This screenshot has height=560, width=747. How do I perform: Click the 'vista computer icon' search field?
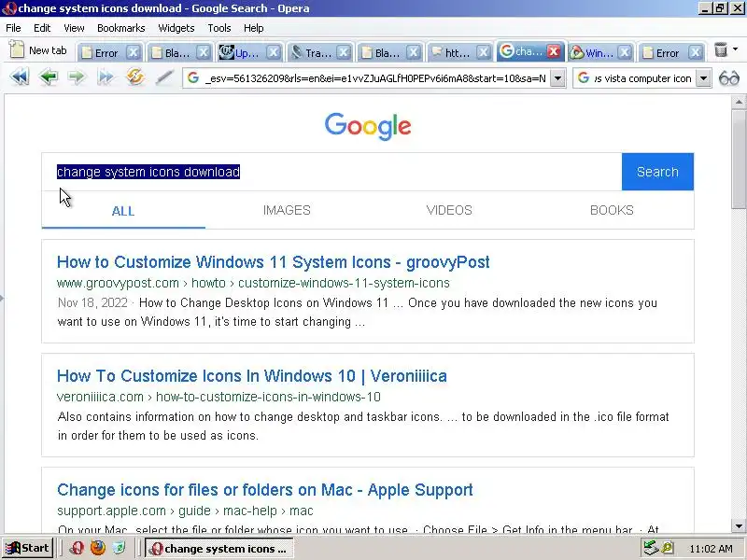tap(641, 78)
